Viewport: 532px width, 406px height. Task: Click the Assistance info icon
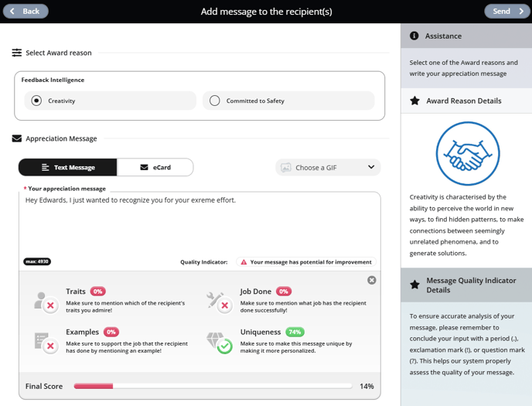[x=414, y=36]
